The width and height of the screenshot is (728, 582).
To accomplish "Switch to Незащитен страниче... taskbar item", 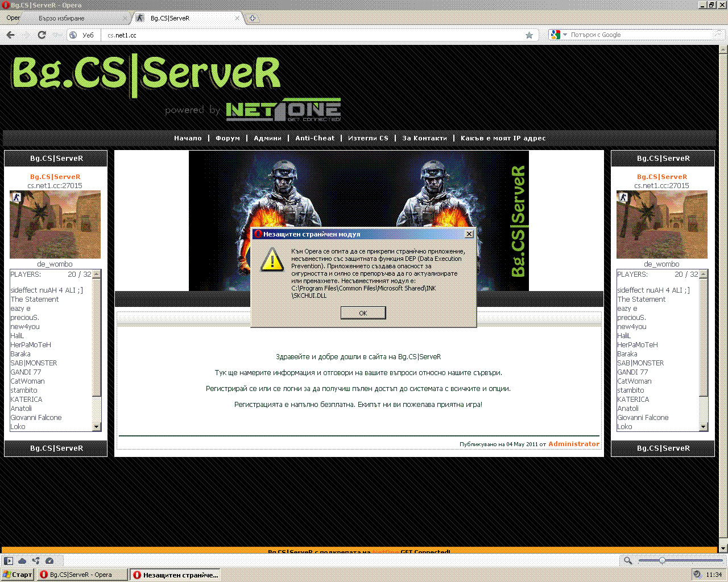I will pos(176,575).
